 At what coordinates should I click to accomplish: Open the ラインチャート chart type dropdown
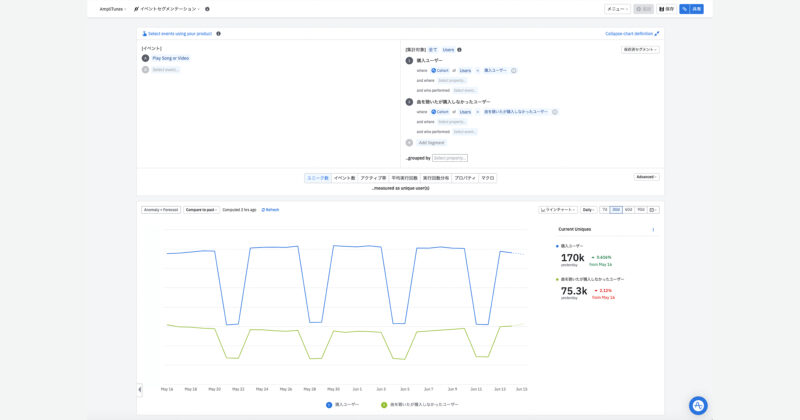click(558, 210)
